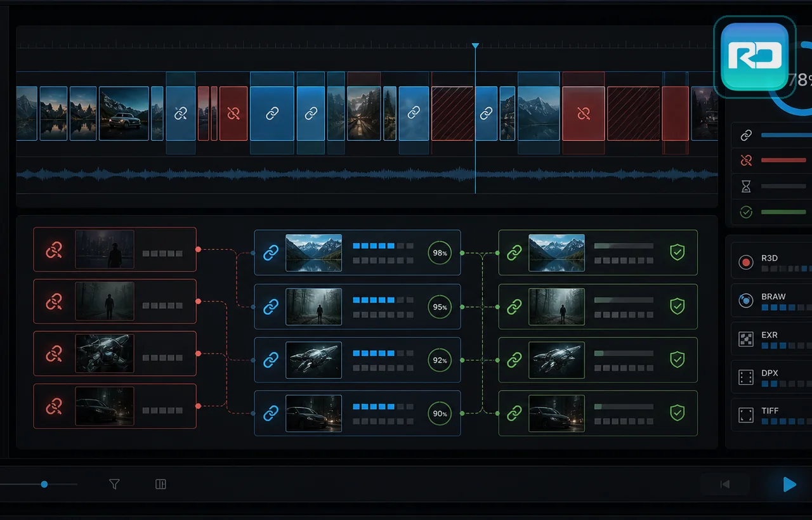Viewport: 812px width, 520px height.
Task: Click green link icon on verified spaceship card
Action: click(514, 360)
